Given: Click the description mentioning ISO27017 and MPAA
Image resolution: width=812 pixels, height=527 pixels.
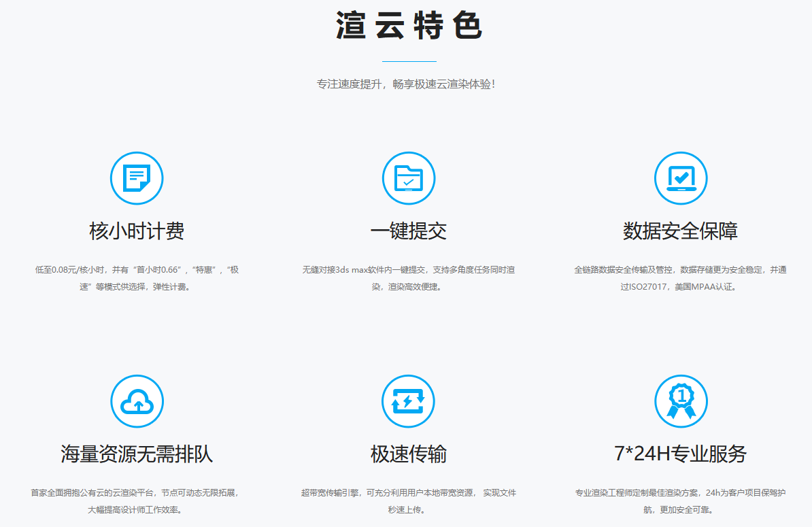Looking at the screenshot, I should [681, 278].
